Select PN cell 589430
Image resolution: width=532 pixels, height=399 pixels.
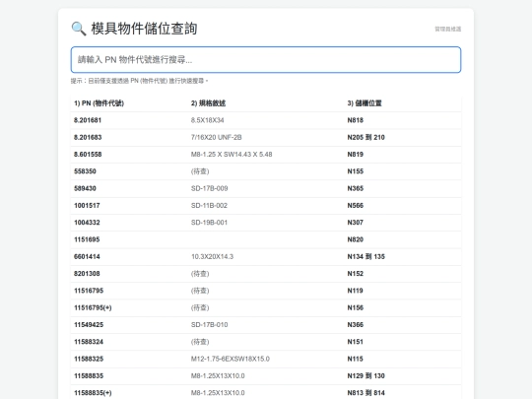[85, 188]
